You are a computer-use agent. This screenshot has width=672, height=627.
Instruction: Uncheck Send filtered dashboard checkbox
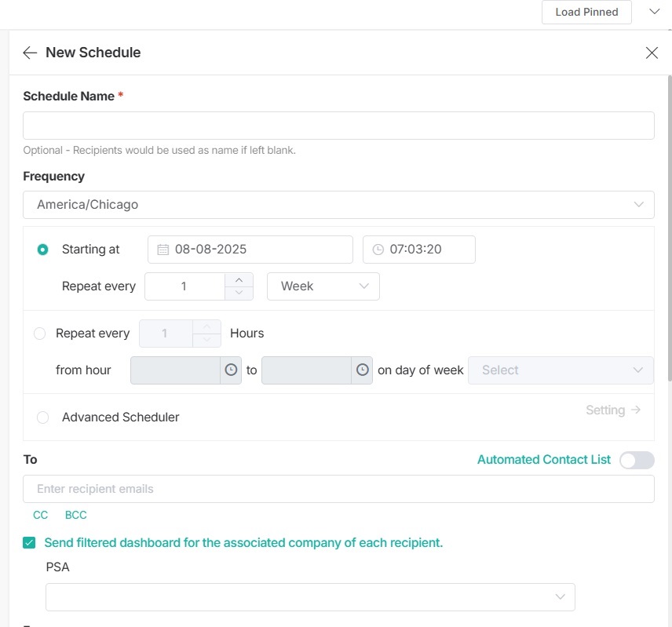(x=29, y=542)
